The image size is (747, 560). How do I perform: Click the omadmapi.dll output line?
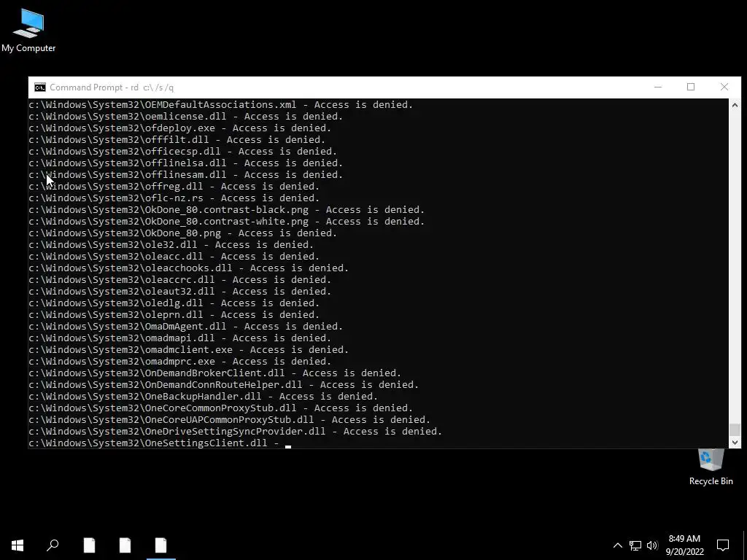179,338
